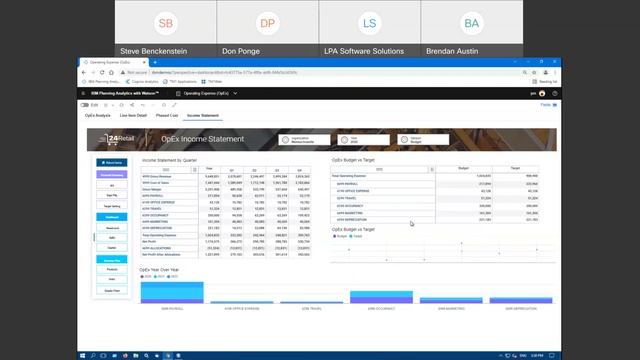The image size is (640, 360).
Task: Open the Cognos Analytics bookmark
Action: point(142,82)
